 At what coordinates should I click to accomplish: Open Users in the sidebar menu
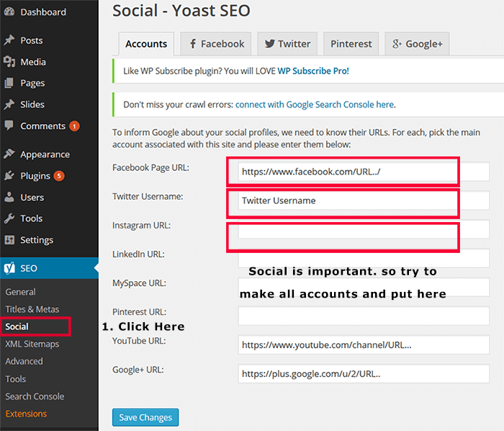tap(49, 197)
